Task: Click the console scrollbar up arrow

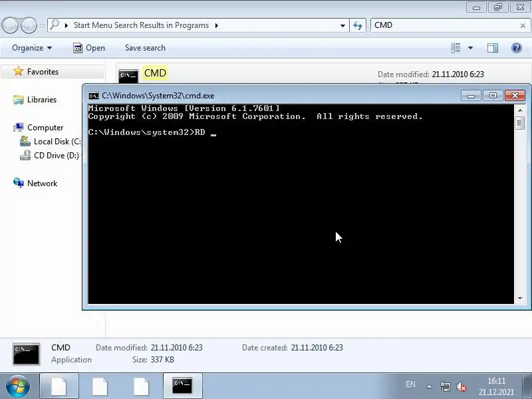Action: click(x=520, y=110)
